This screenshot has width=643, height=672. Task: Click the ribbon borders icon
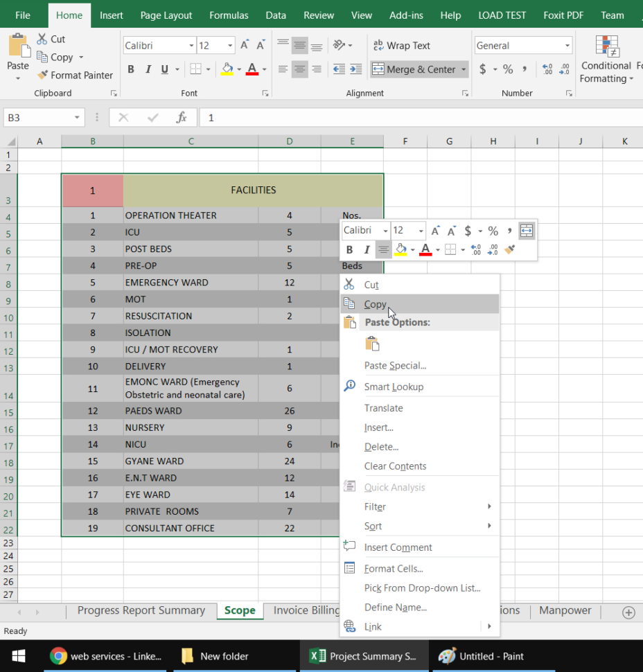(195, 69)
